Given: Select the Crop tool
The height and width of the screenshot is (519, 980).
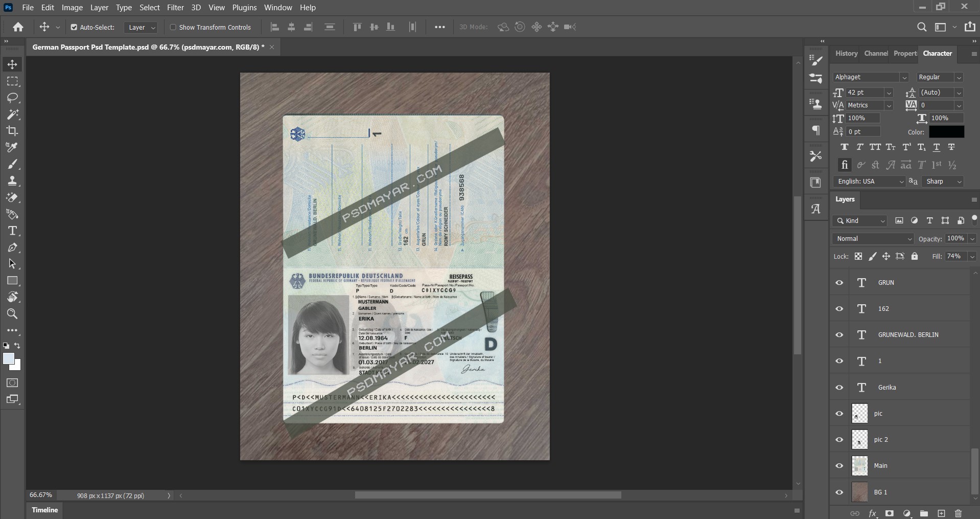Looking at the screenshot, I should click(x=12, y=131).
